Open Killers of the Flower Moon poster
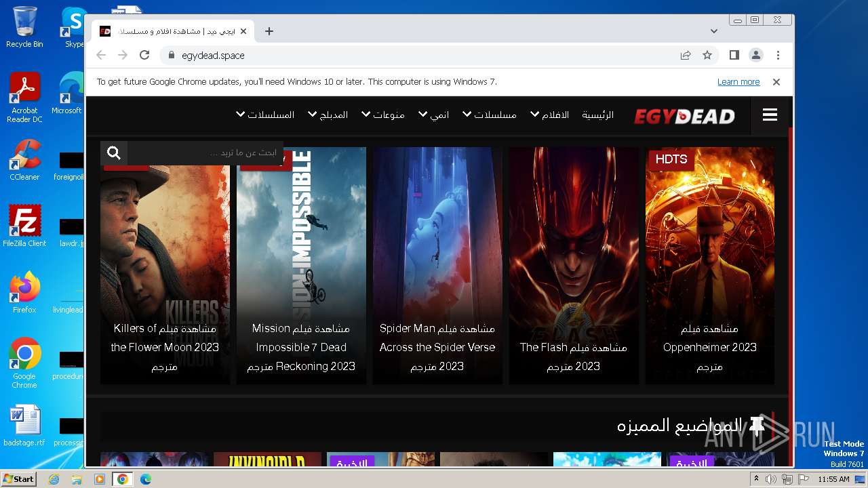The image size is (868, 488). pyautogui.click(x=165, y=266)
